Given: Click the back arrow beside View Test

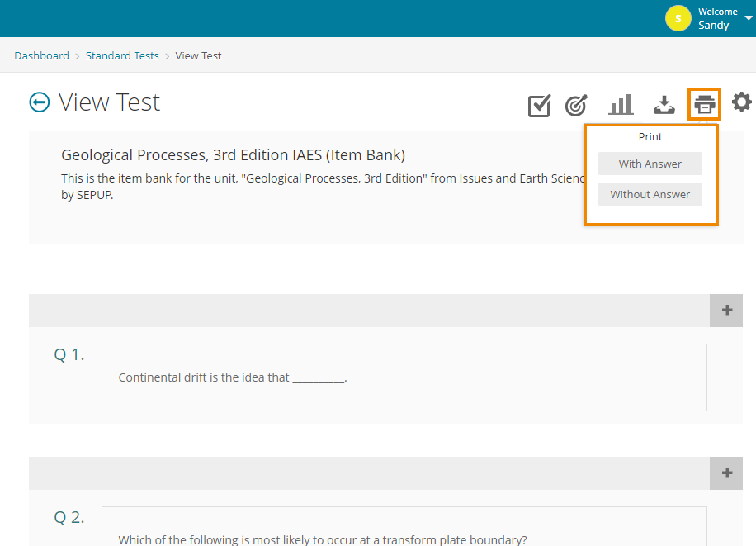Looking at the screenshot, I should point(39,102).
